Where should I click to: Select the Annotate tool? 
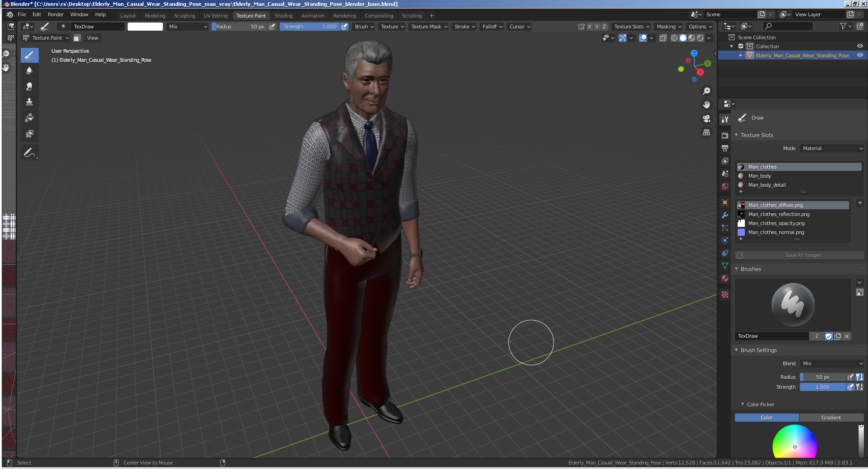click(x=29, y=153)
